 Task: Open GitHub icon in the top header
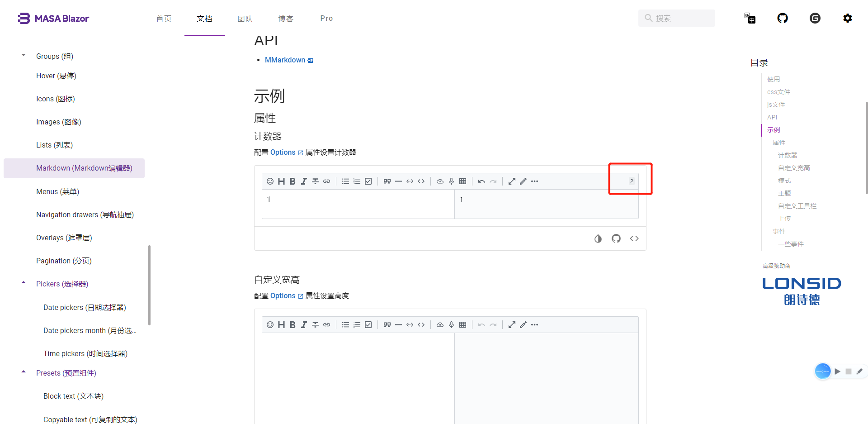tap(783, 18)
